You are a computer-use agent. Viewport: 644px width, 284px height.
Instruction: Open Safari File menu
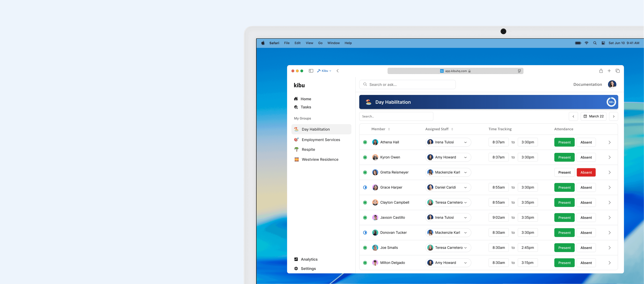287,43
